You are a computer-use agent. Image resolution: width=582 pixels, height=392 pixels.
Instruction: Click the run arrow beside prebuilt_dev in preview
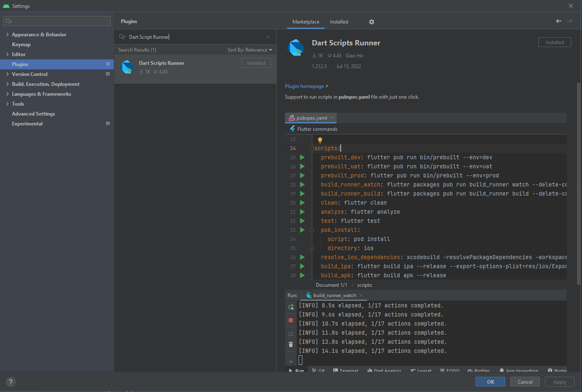(x=302, y=157)
